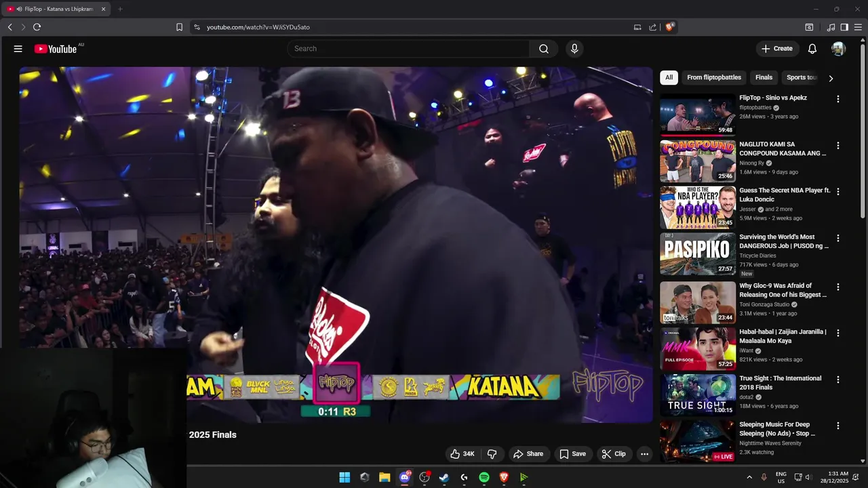868x488 pixels.
Task: Open Steam from the taskbar
Action: point(444,477)
